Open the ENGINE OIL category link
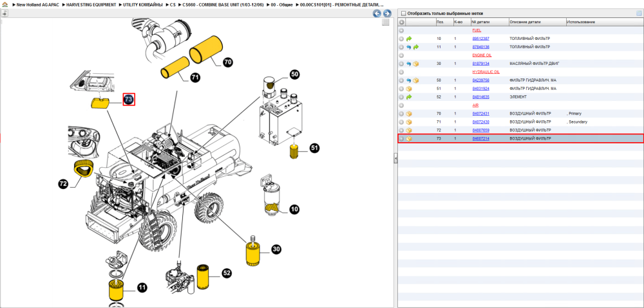 coord(482,55)
